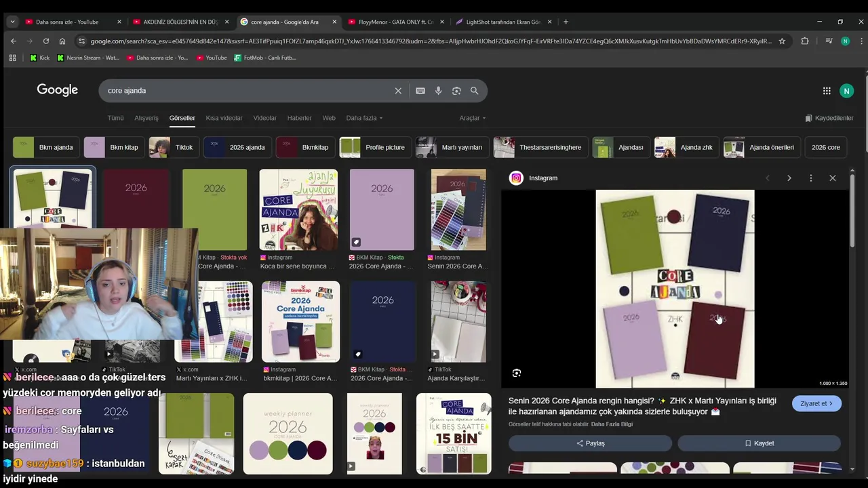Click the Paylaş share button
The image size is (868, 488).
[x=590, y=443]
